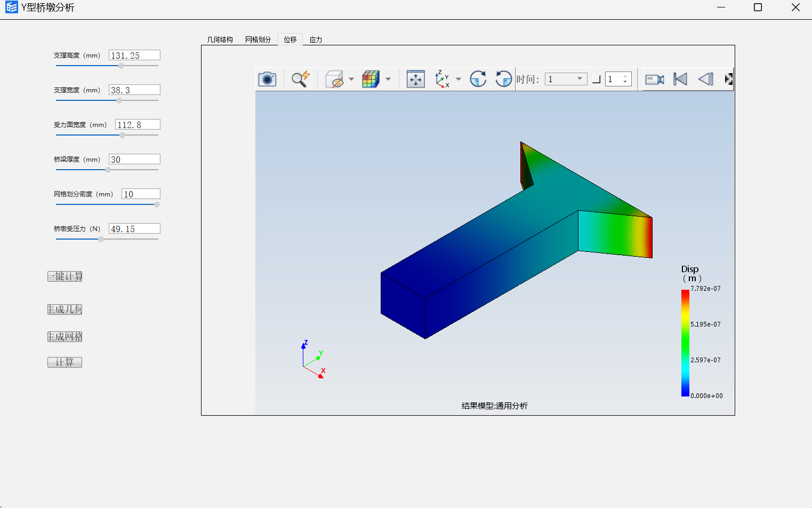Click the 计算 button

(x=65, y=362)
